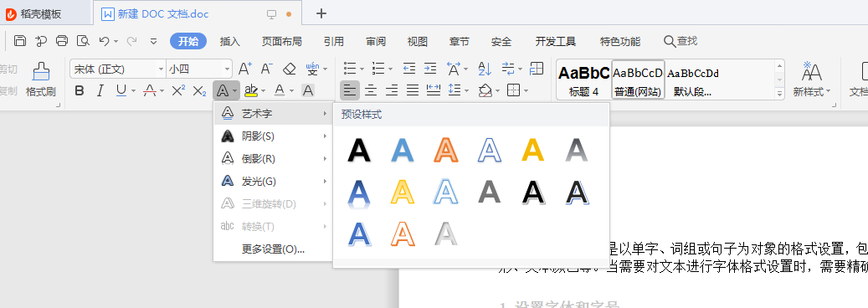Click the show/hide paragraph marks icon
The width and height of the screenshot is (868, 308).
[x=509, y=69]
